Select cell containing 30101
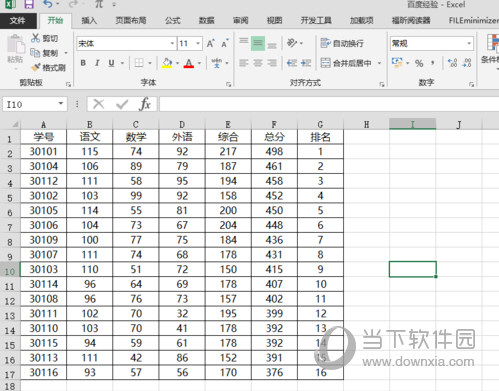Screen dimensions: 499x391 (44, 152)
